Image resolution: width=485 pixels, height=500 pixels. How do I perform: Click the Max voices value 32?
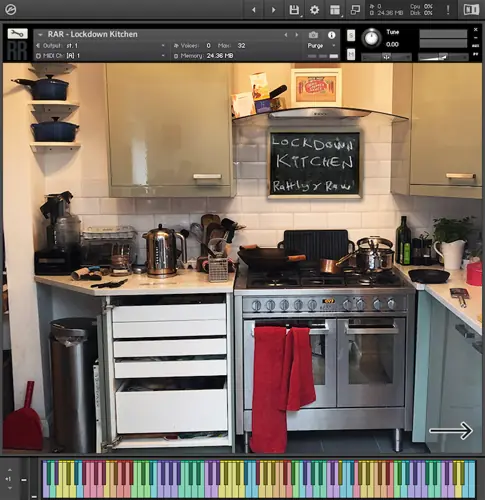point(241,46)
